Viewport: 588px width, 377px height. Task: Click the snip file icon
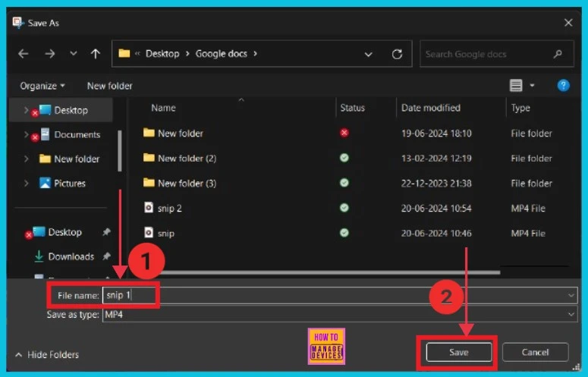pyautogui.click(x=149, y=233)
